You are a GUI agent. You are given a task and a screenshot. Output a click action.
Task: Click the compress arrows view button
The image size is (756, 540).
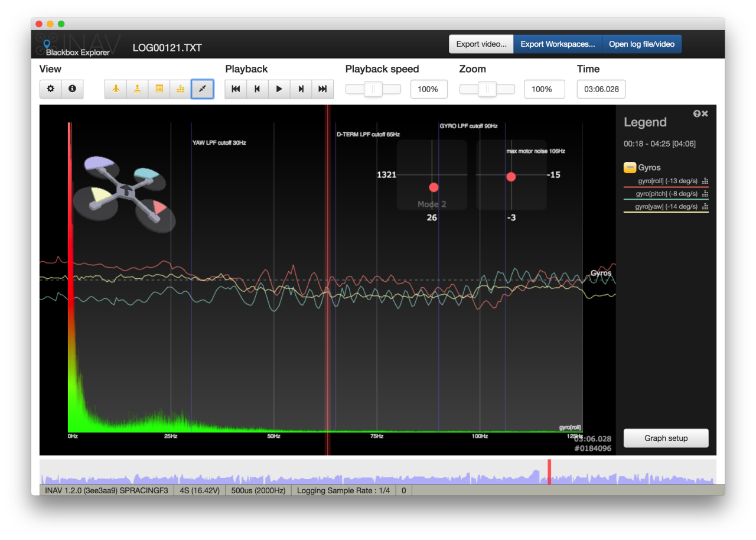(x=203, y=89)
